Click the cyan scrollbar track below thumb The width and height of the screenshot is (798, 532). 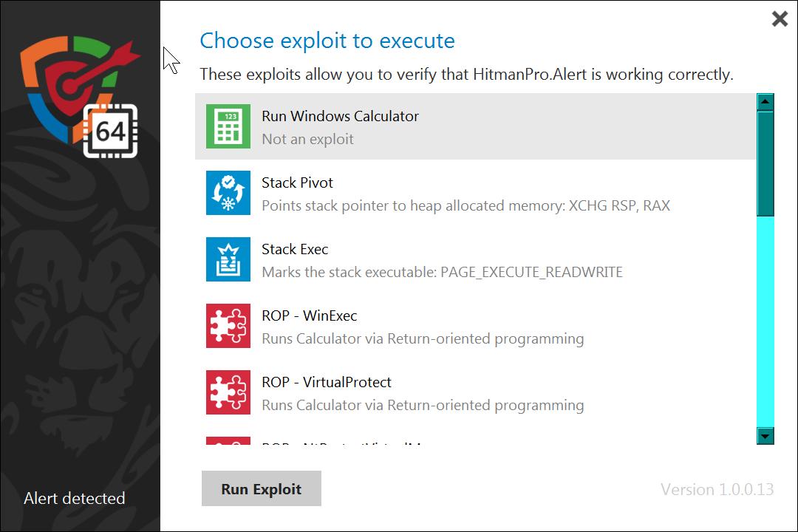click(765, 322)
